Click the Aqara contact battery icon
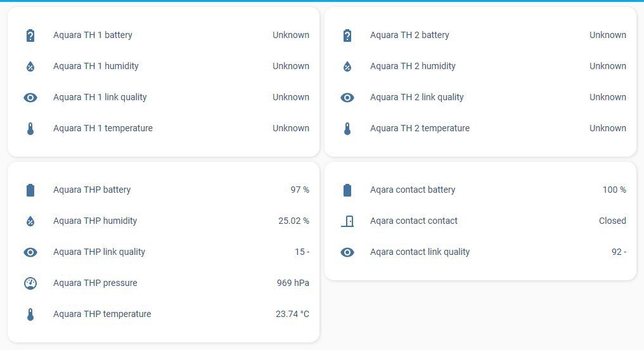 click(347, 190)
